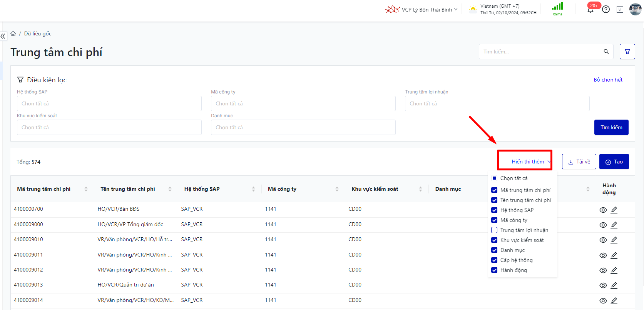Open the user avatar profile
Screen dimensions: 644x310
(x=635, y=9)
